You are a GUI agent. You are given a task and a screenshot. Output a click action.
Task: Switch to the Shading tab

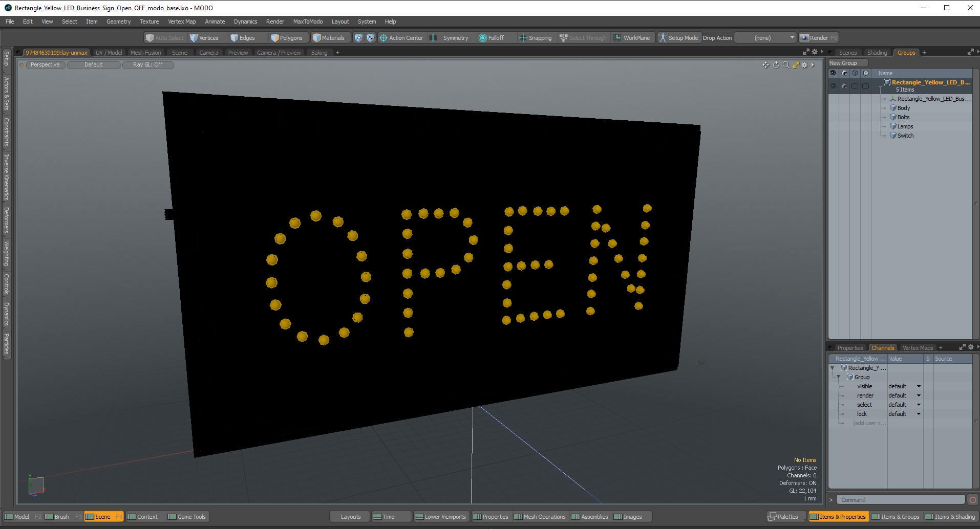877,53
